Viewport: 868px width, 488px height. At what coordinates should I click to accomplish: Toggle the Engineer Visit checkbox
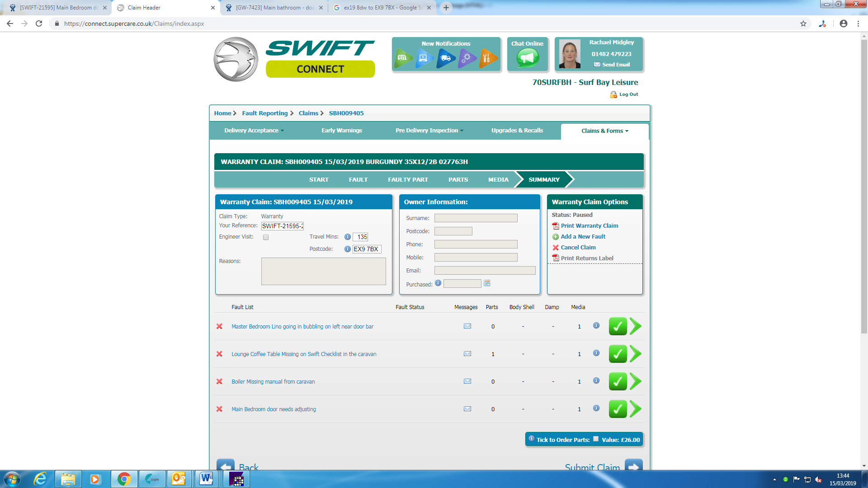click(x=266, y=237)
